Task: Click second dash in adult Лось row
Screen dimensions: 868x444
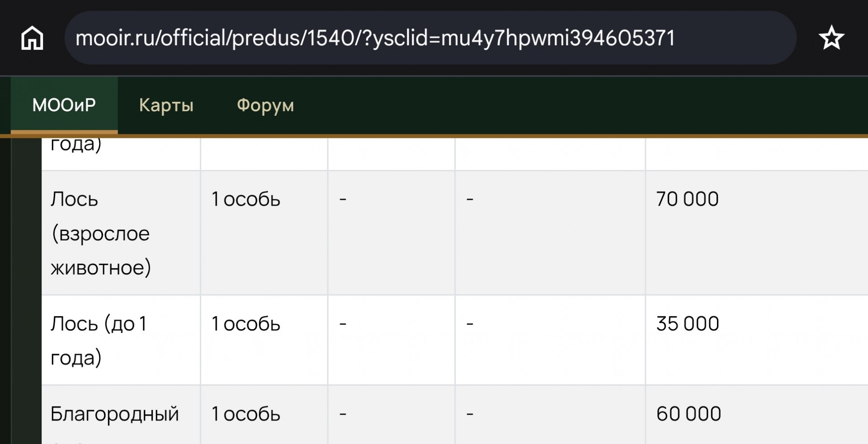Action: click(x=470, y=199)
